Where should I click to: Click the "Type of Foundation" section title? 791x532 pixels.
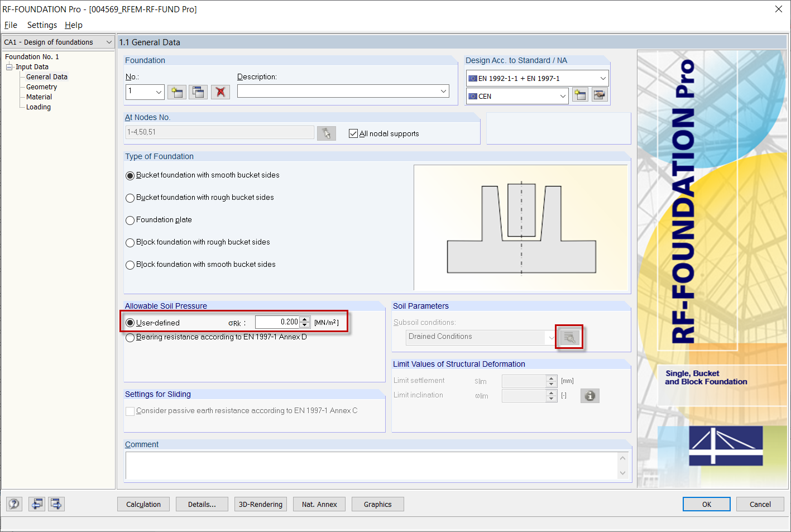159,156
